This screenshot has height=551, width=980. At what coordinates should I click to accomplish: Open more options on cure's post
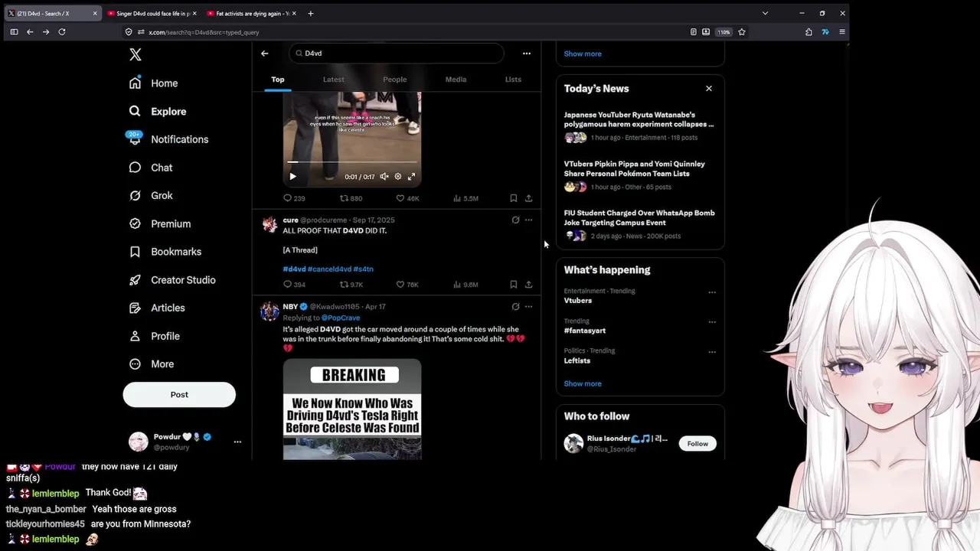(x=528, y=220)
